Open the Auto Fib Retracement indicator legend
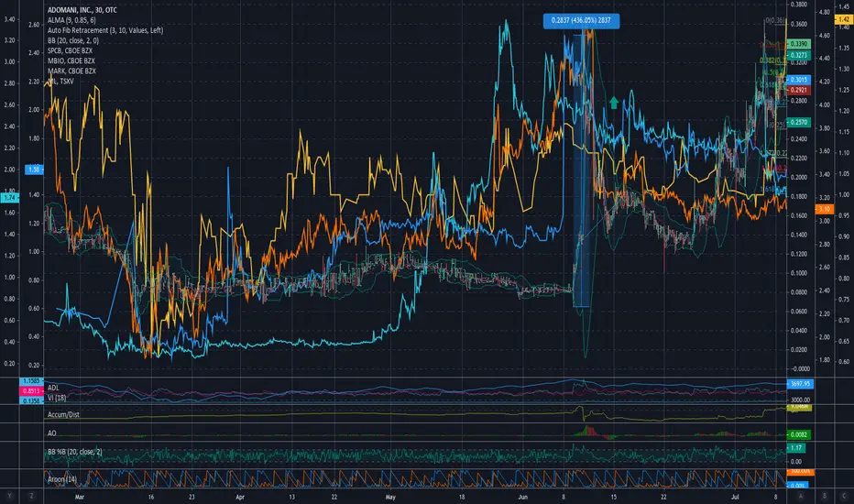The height and width of the screenshot is (504, 854). click(105, 30)
